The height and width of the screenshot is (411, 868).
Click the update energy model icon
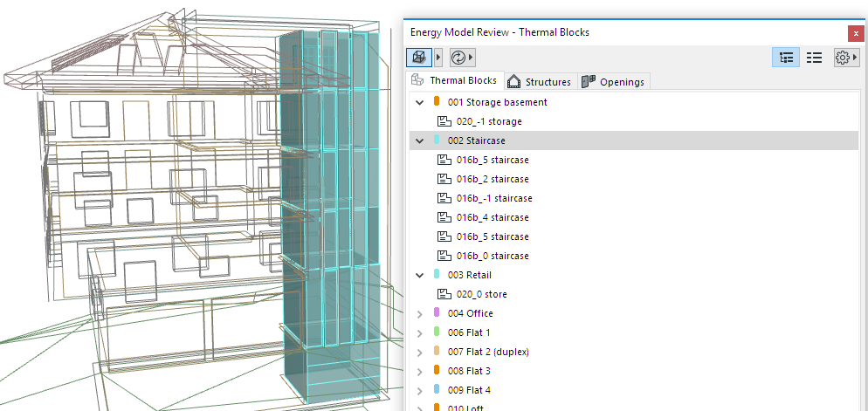click(x=458, y=58)
